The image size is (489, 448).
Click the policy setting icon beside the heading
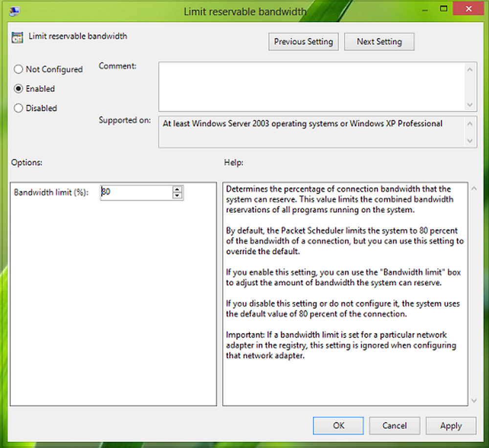click(x=17, y=38)
